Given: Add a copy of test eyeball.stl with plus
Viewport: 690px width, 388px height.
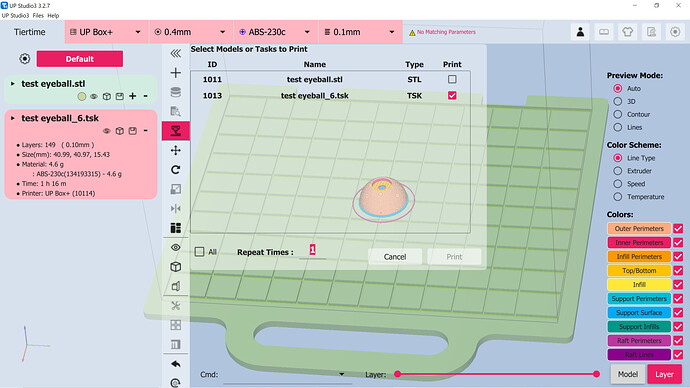Looking at the screenshot, I should 132,96.
